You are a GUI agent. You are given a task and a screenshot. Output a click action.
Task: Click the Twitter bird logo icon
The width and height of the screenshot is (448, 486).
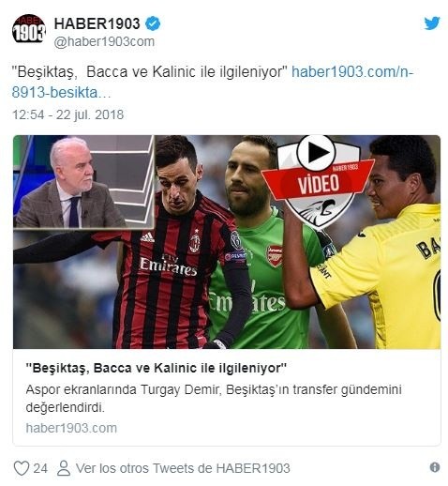click(x=432, y=23)
